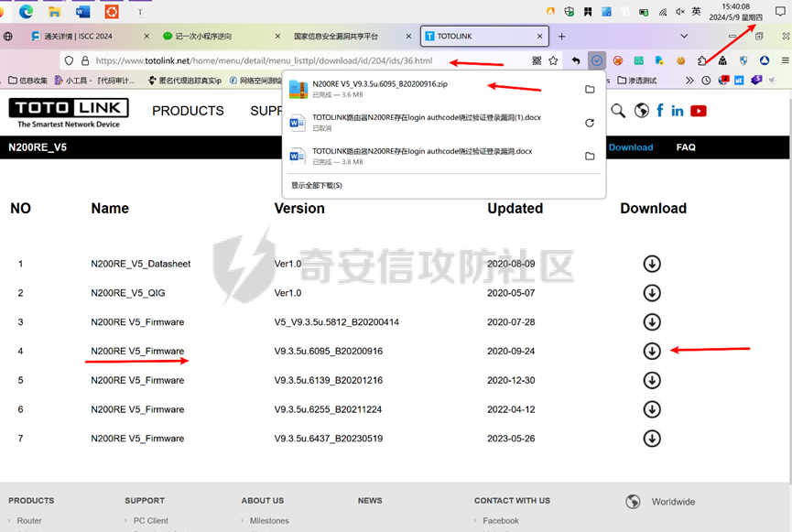Image resolution: width=792 pixels, height=532 pixels.
Task: Close the ISCC 2024 tab
Action: pos(146,37)
